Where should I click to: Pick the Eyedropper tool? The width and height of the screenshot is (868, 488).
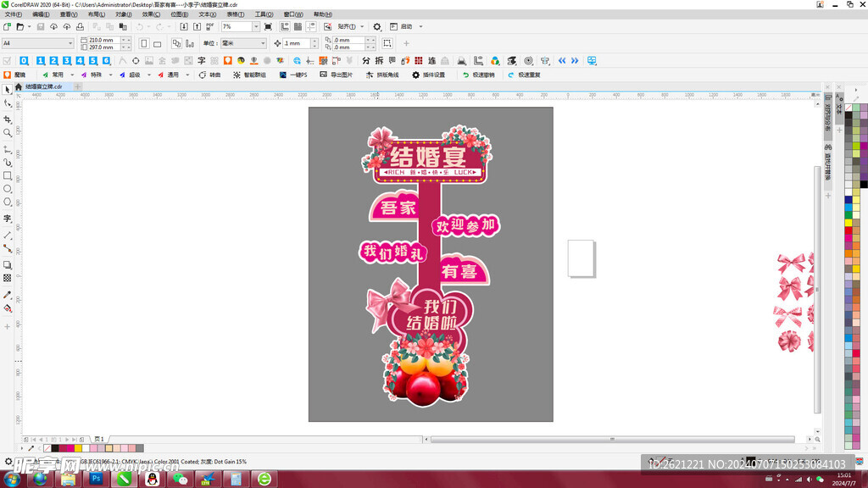click(x=8, y=295)
